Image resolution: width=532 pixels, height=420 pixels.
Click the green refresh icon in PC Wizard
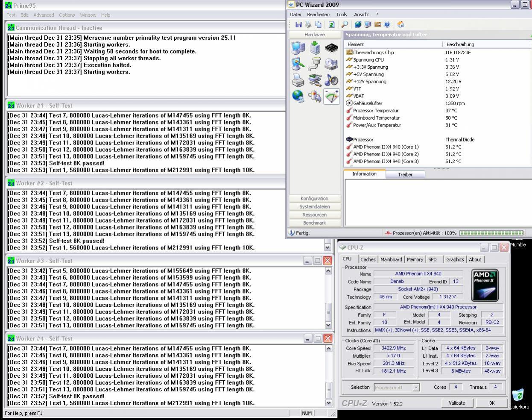tap(331, 24)
